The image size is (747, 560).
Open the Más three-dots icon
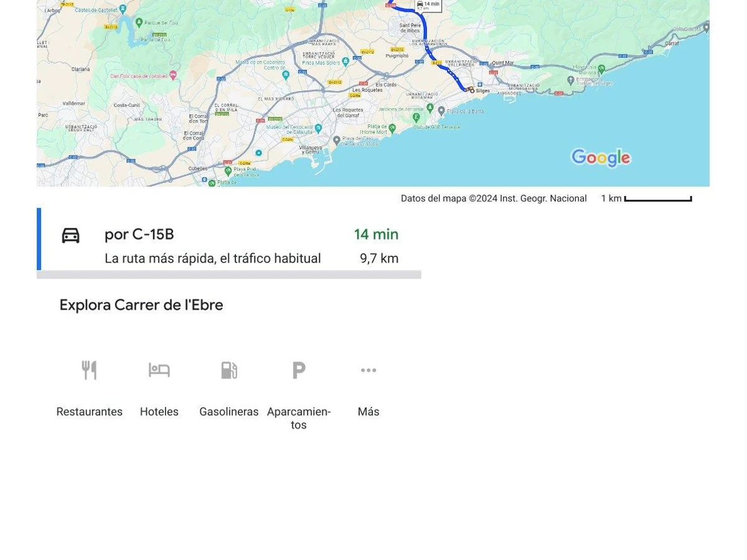tap(369, 370)
